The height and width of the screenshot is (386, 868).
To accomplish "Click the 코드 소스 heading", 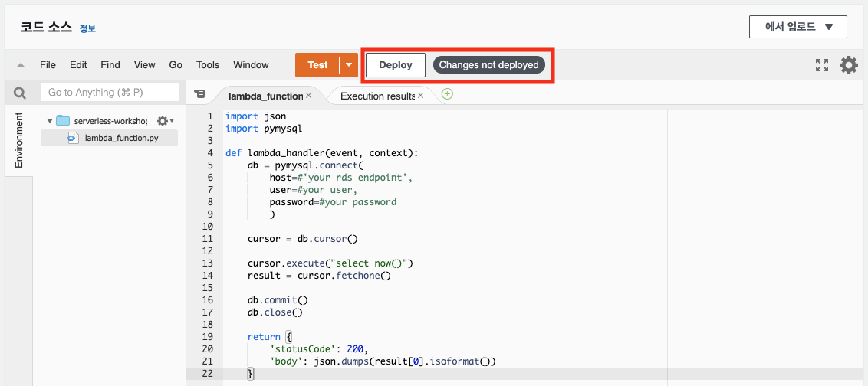I will (47, 27).
